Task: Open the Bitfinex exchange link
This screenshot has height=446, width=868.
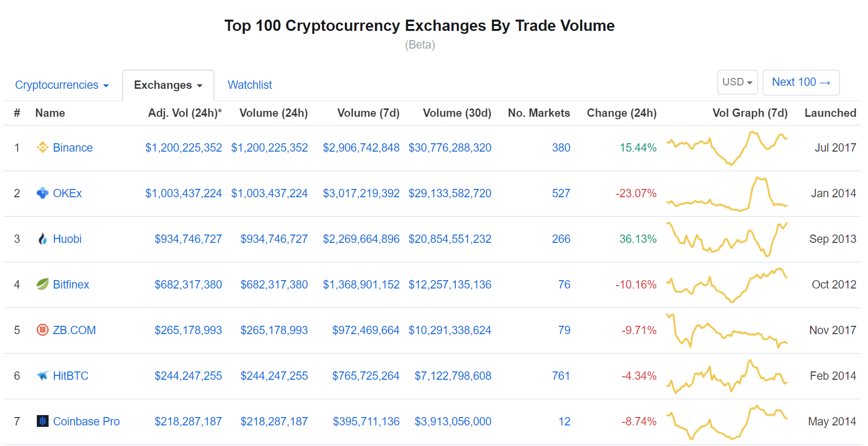Action: pyautogui.click(x=71, y=285)
